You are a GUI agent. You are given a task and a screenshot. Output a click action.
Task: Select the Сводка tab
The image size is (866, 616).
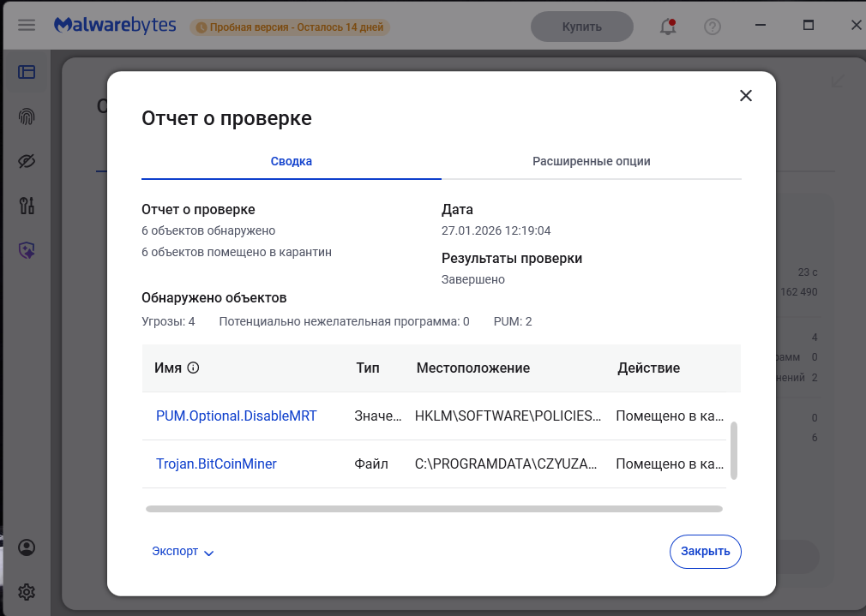pos(292,161)
